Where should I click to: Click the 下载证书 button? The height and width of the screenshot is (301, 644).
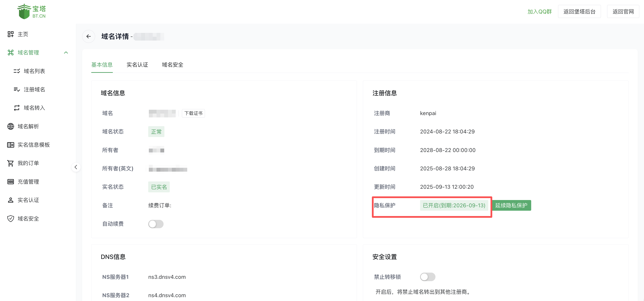click(193, 113)
